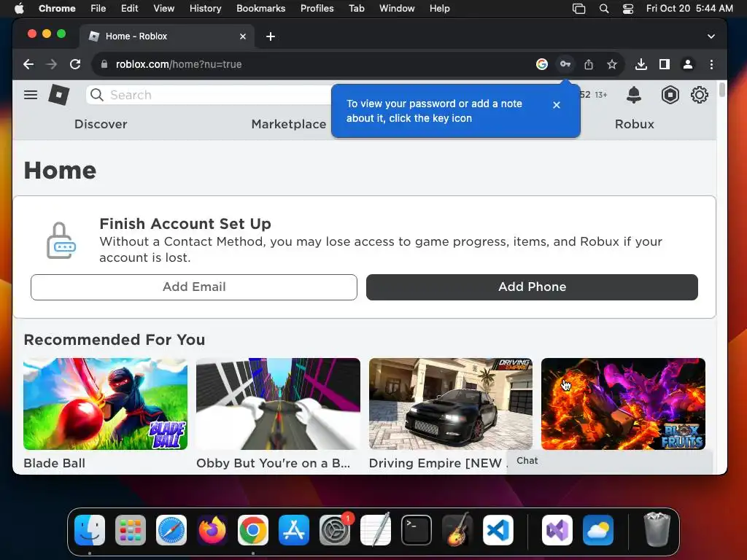Toggle Chrome side panel icon

click(x=664, y=64)
